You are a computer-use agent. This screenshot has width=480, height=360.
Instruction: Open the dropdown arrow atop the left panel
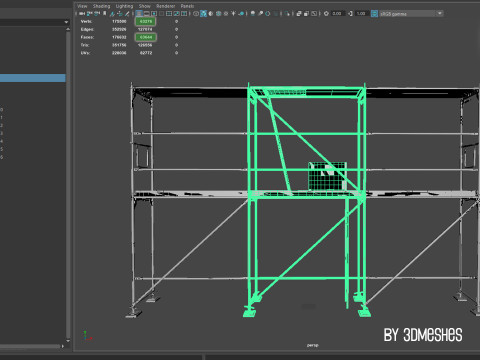point(66,22)
